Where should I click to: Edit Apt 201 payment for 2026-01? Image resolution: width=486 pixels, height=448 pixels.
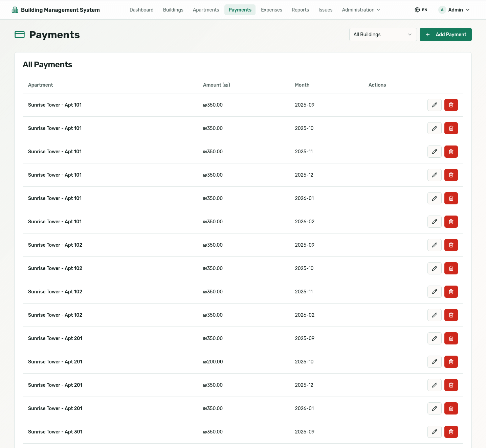(434, 408)
